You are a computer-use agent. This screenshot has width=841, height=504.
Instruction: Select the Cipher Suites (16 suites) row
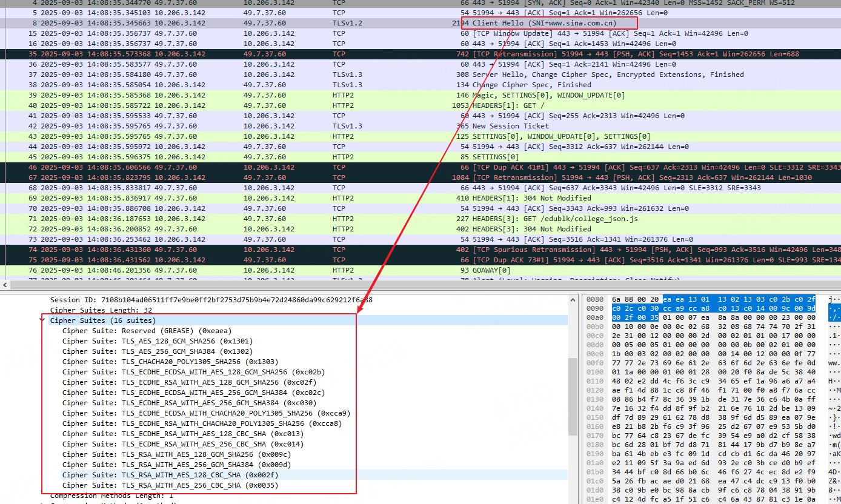point(308,320)
